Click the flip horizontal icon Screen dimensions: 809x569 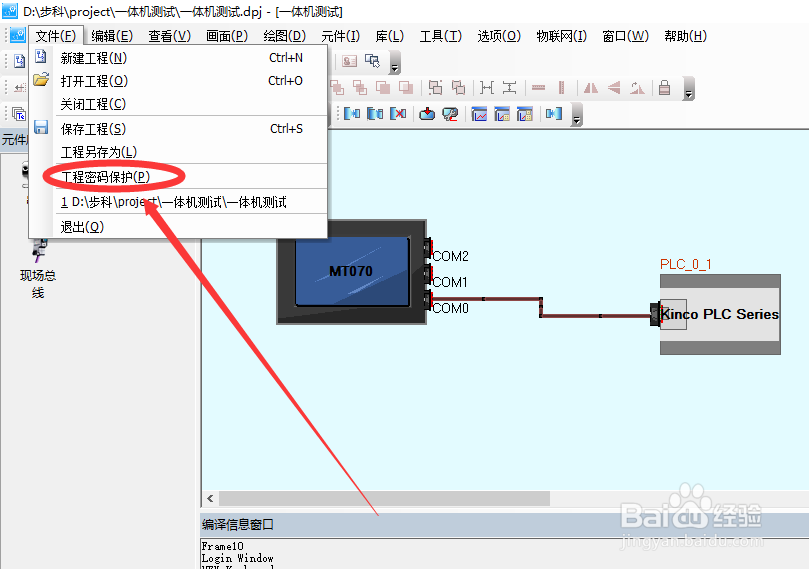click(x=591, y=88)
